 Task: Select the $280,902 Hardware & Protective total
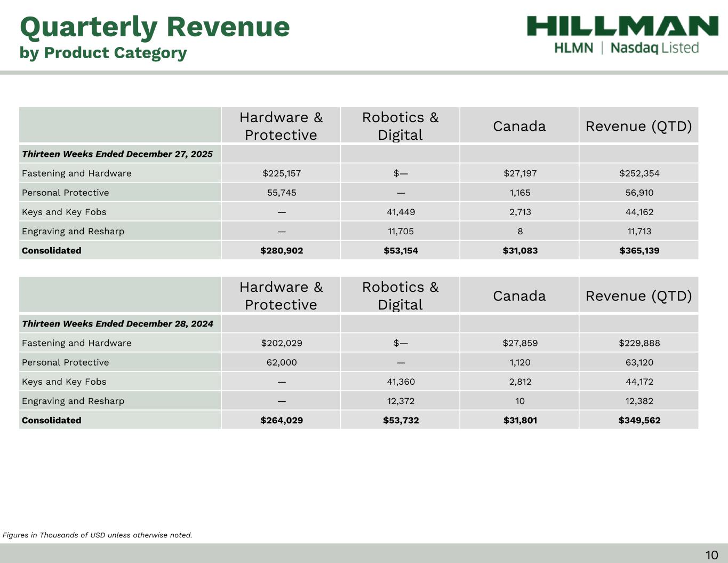pos(282,251)
